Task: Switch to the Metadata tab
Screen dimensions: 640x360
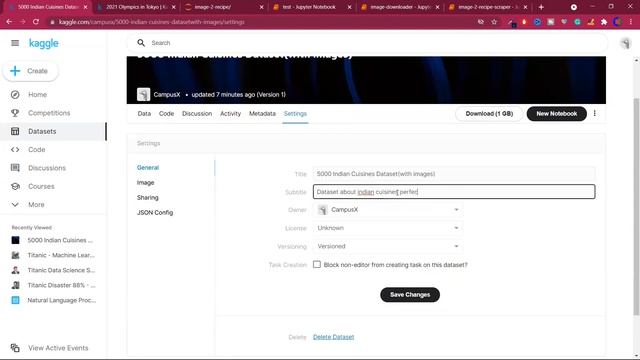Action: [262, 114]
